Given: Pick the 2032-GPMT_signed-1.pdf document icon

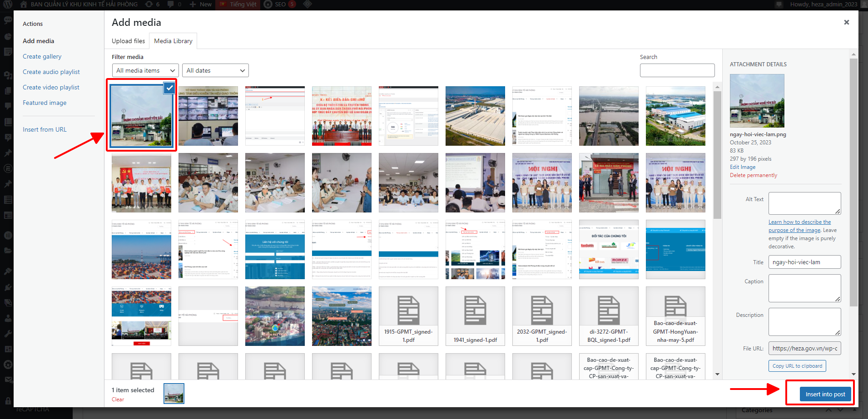Looking at the screenshot, I should [x=541, y=311].
